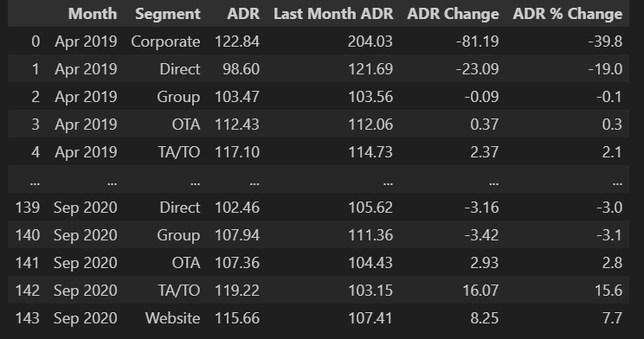Click the ADR column header
This screenshot has width=644, height=339.
243,14
